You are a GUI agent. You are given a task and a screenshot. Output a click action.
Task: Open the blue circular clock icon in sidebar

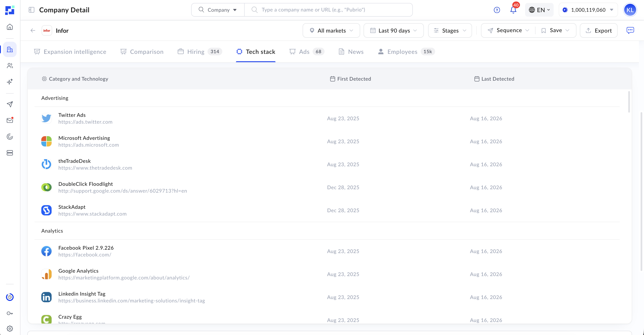click(10, 297)
